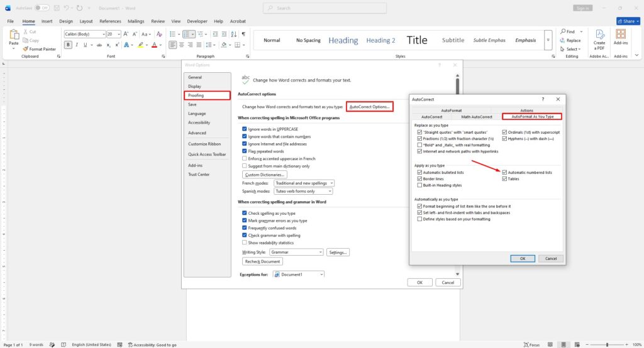Enable Show readability statistics checkbox
Screen dimensions: 644x348
(x=245, y=242)
